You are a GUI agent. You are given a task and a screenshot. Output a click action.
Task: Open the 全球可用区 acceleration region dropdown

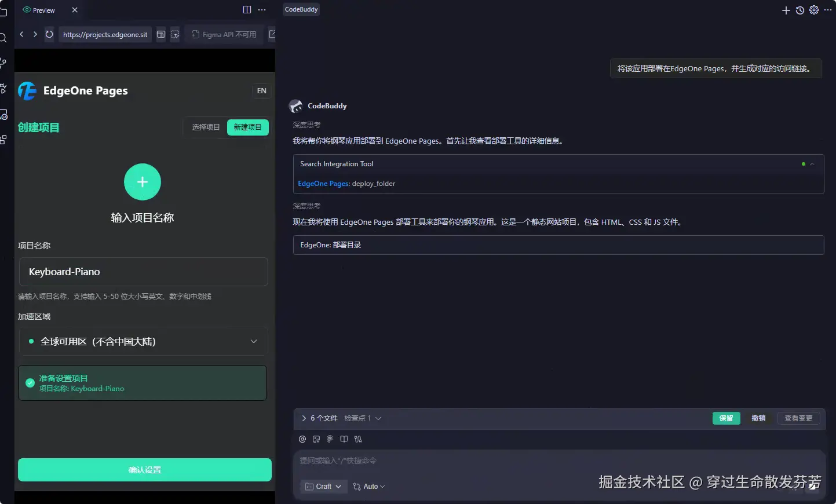pyautogui.click(x=144, y=341)
